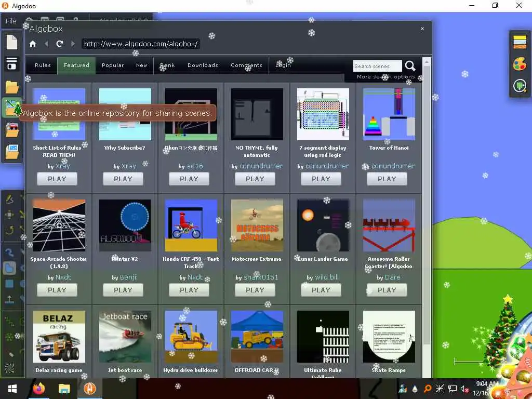
Task: Open author wild bill's profile
Action: click(x=327, y=277)
